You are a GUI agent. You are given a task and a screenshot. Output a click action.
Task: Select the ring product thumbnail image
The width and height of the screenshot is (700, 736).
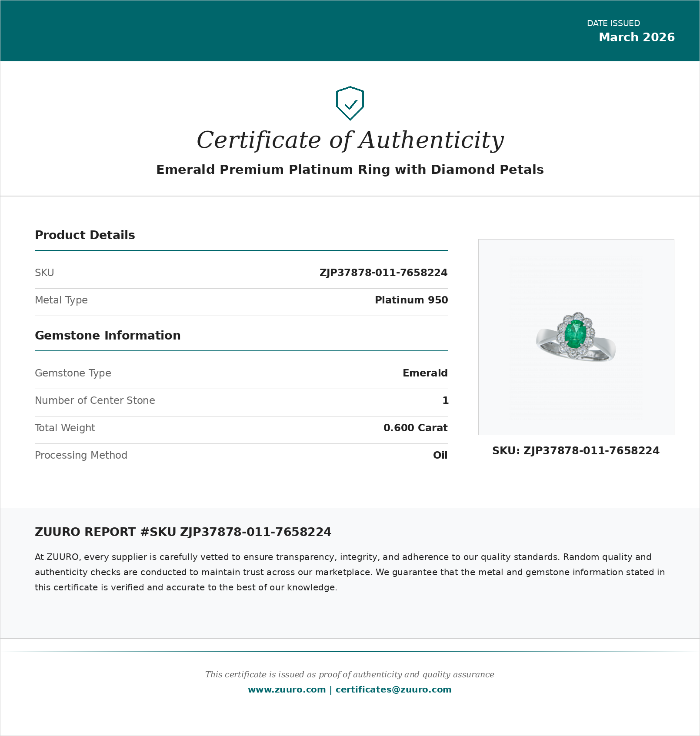tap(575, 337)
